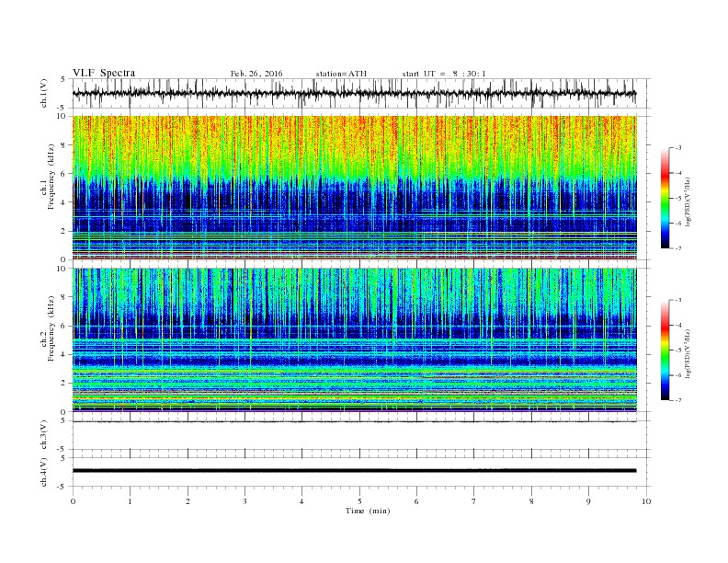728x563 pixels.
Task: Click the log(PSD) label beside ch.1 colorbar
Action: pyautogui.click(x=688, y=202)
